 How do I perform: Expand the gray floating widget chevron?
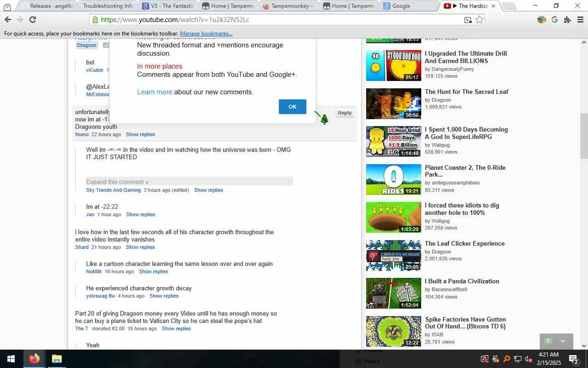(x=562, y=341)
